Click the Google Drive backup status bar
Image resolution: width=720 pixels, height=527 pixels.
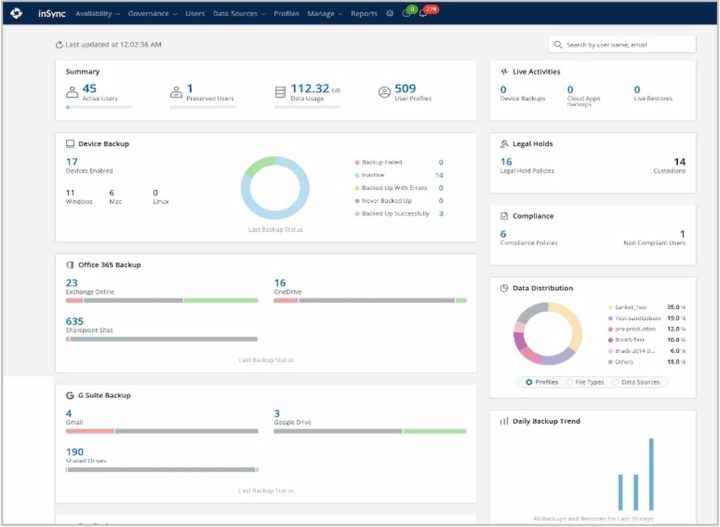370,431
